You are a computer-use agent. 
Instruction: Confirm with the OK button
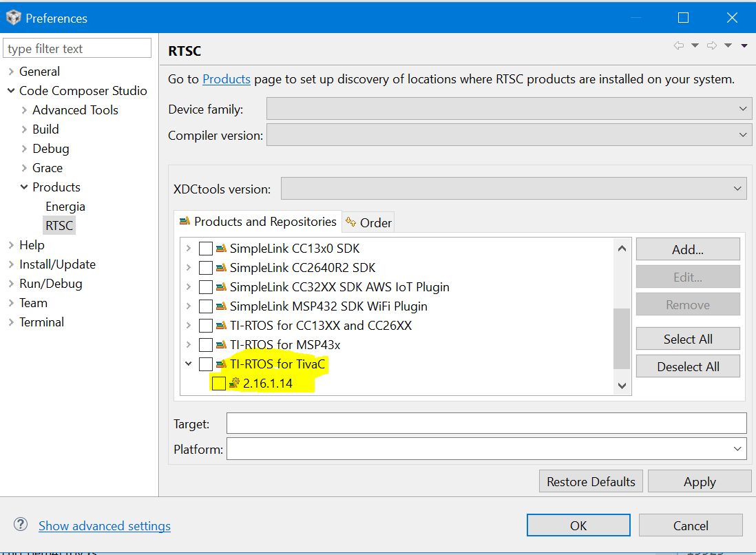pos(578,525)
